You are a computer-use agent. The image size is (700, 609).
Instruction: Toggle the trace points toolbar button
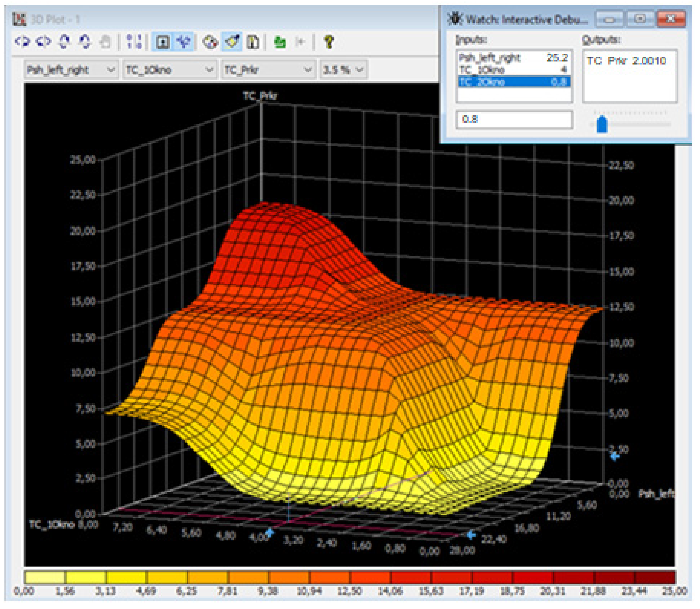(x=184, y=42)
